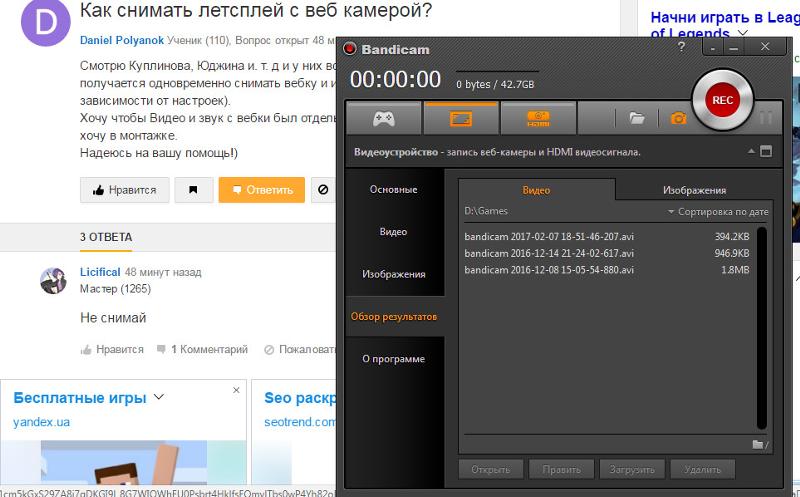Click the Удалить button
Image resolution: width=800 pixels, height=497 pixels.
coord(703,469)
